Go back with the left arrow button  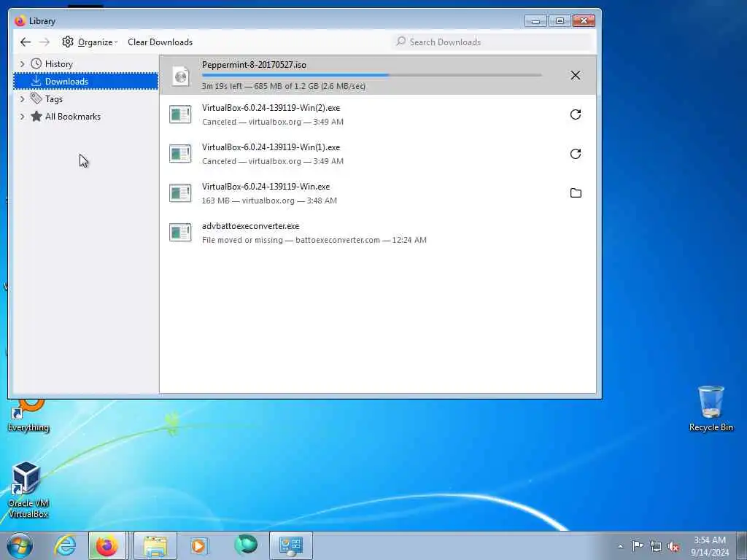(26, 42)
